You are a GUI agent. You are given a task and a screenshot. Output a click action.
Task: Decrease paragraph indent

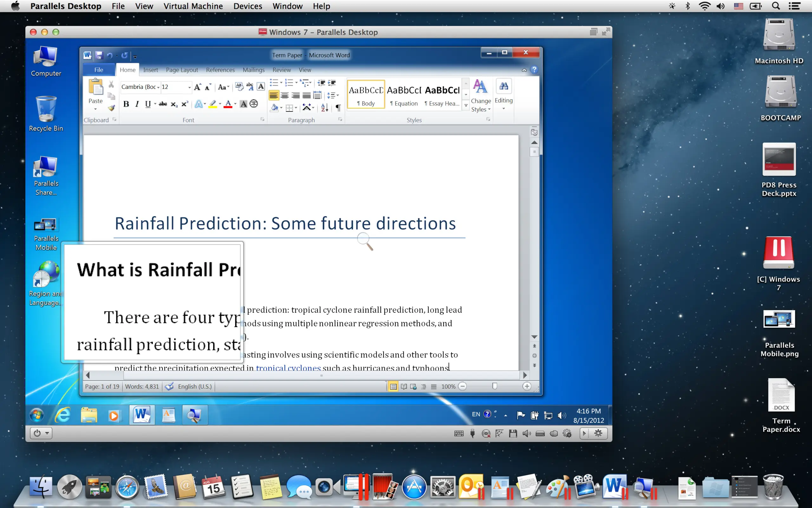tap(321, 83)
